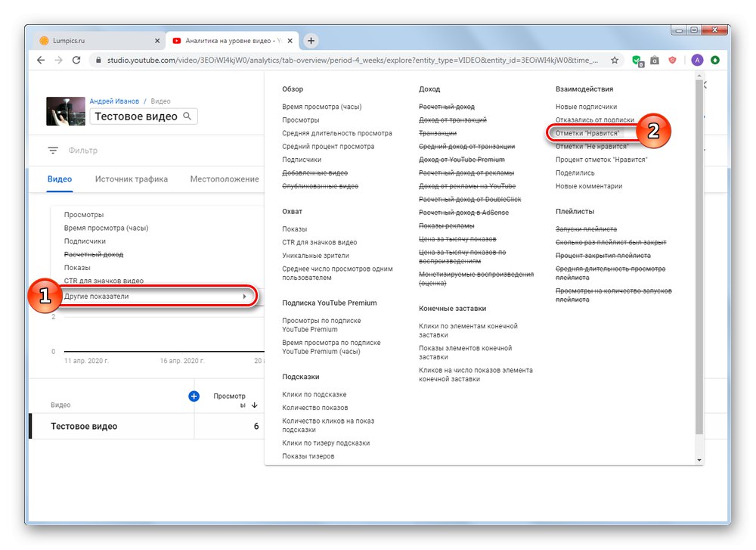Click the Просмотры column header
The width and height of the screenshot is (756, 550).
click(230, 400)
